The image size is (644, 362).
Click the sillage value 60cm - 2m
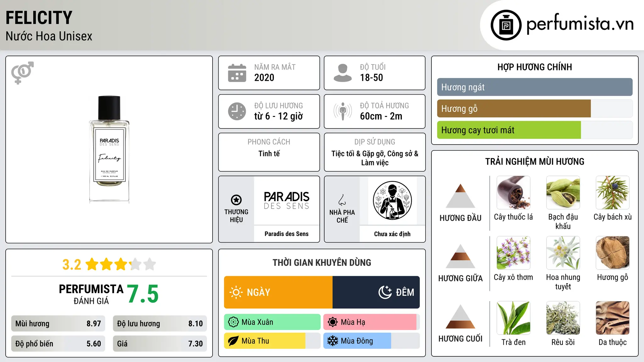click(x=381, y=116)
